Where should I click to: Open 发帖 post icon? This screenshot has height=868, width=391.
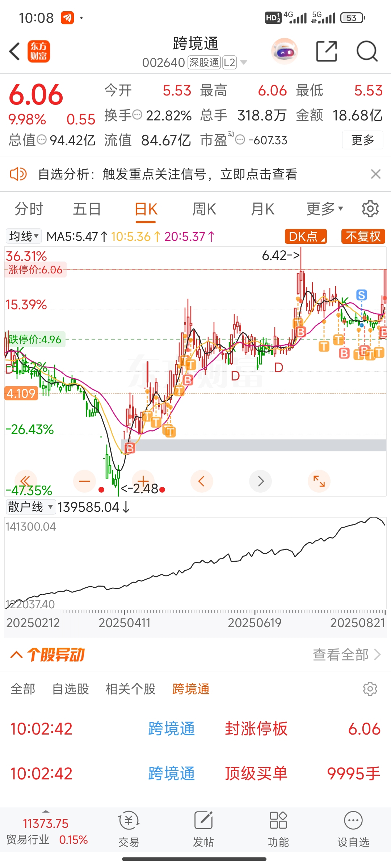(203, 830)
